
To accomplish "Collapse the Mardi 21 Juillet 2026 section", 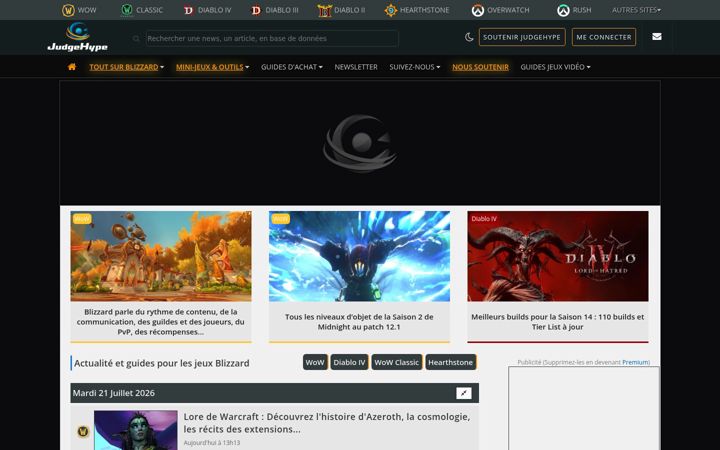I will (x=464, y=393).
